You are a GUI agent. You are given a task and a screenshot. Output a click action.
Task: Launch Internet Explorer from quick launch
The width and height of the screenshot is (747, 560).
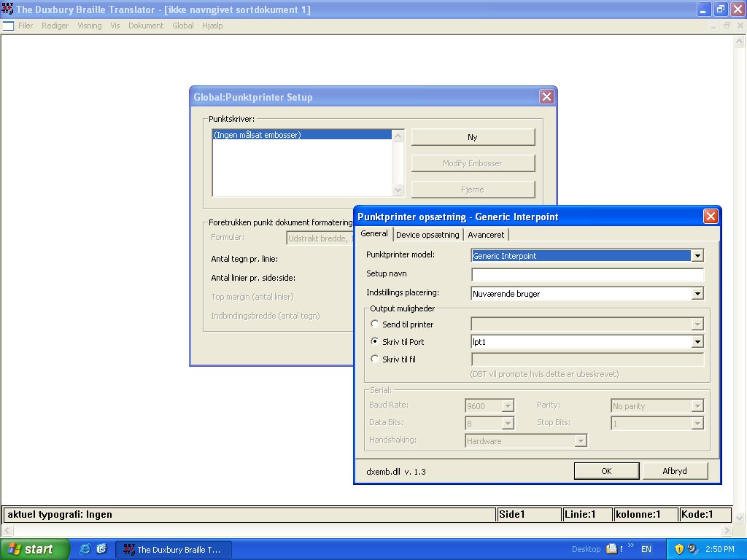[x=85, y=549]
